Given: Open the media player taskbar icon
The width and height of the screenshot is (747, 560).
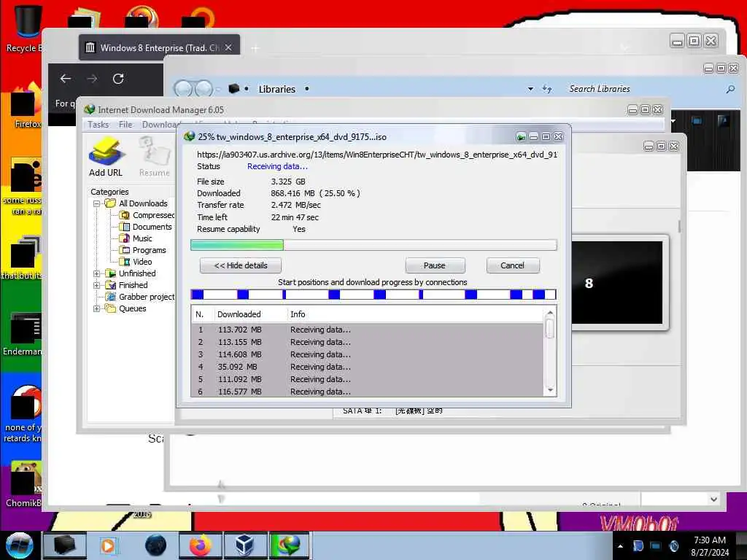Looking at the screenshot, I should (108, 545).
